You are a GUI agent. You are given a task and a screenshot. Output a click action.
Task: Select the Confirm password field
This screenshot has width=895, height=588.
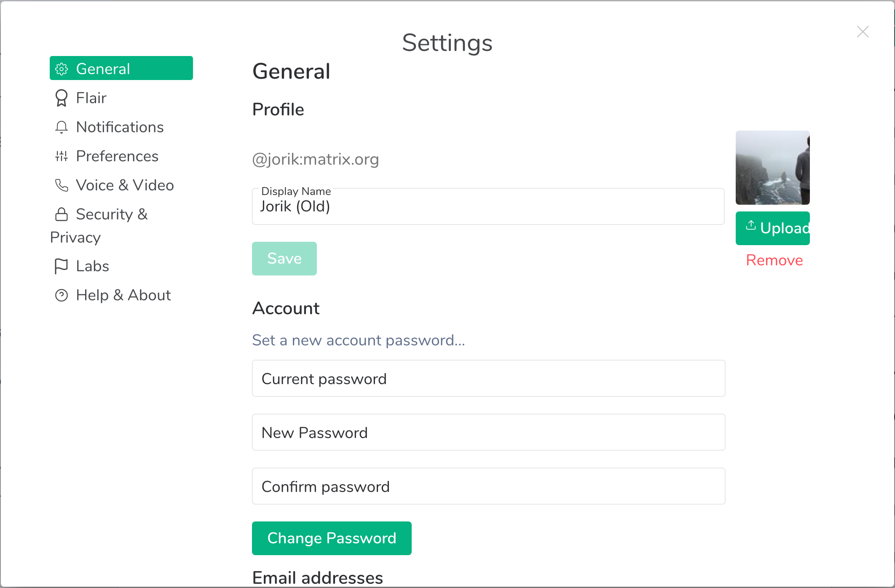tap(488, 486)
